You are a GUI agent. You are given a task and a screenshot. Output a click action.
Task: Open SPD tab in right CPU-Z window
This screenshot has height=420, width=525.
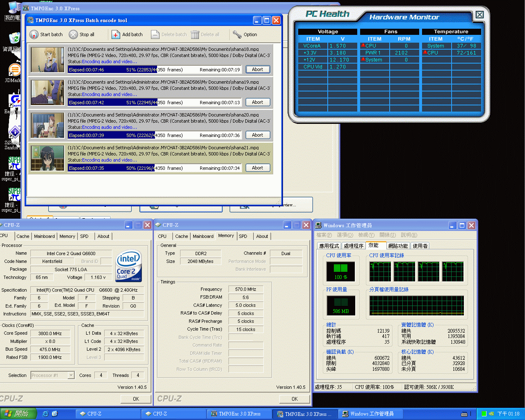coord(243,236)
